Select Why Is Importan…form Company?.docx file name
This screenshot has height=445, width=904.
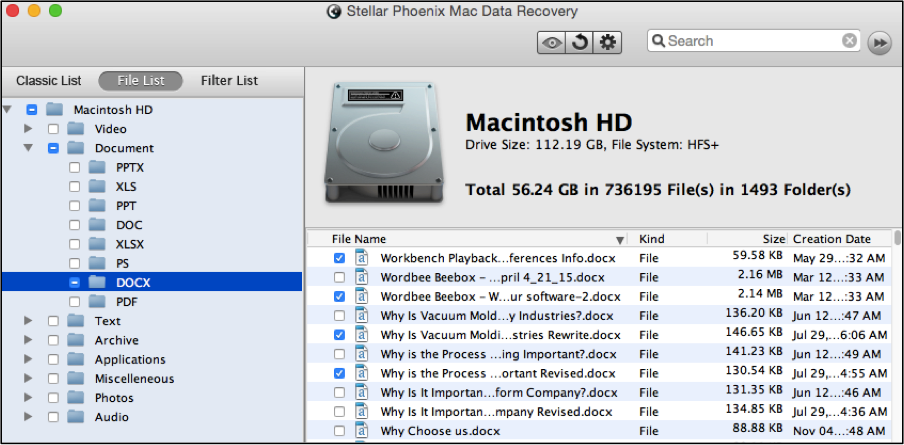499,393
